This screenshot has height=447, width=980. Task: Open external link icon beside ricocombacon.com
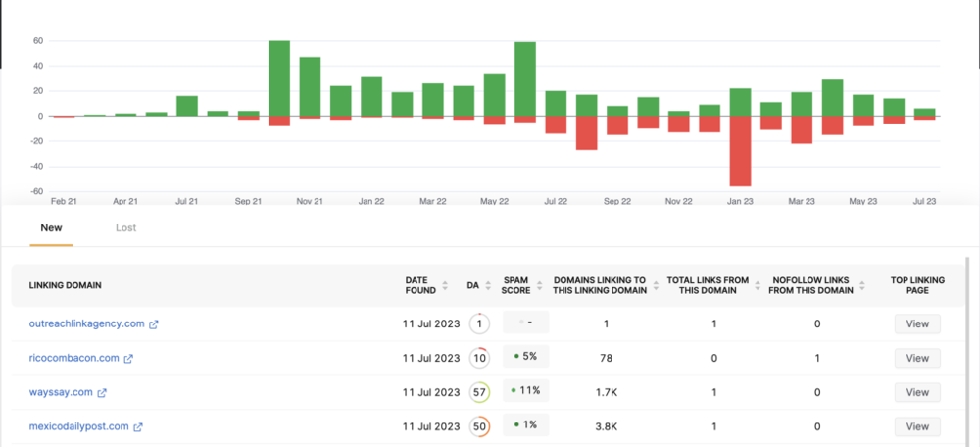click(128, 359)
